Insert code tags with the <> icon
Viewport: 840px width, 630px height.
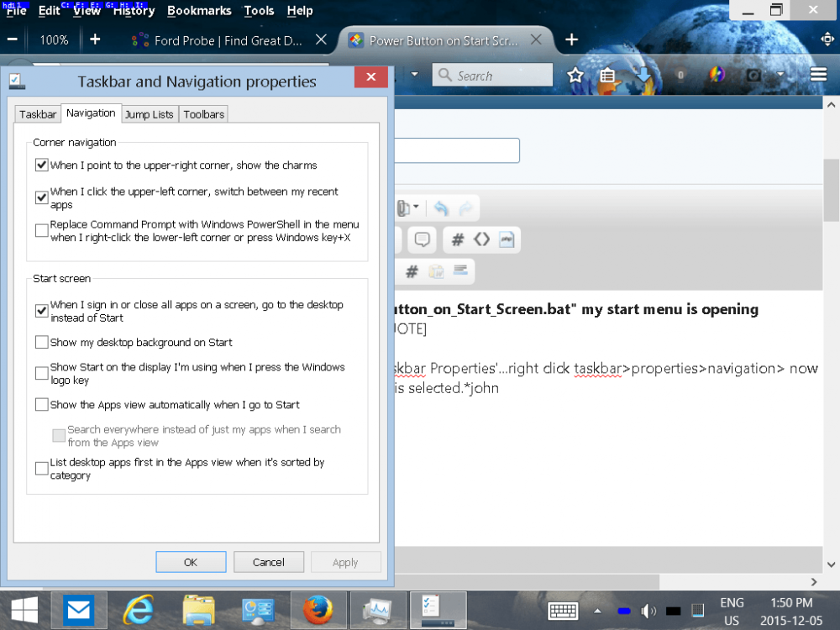pyautogui.click(x=481, y=239)
